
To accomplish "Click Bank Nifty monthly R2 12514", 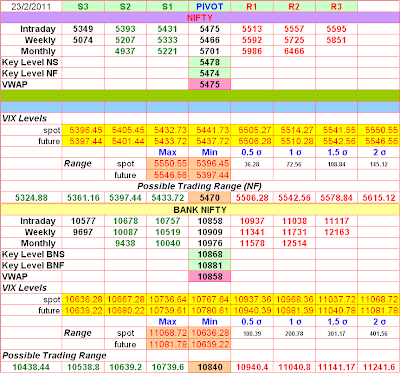I will (294, 243).
